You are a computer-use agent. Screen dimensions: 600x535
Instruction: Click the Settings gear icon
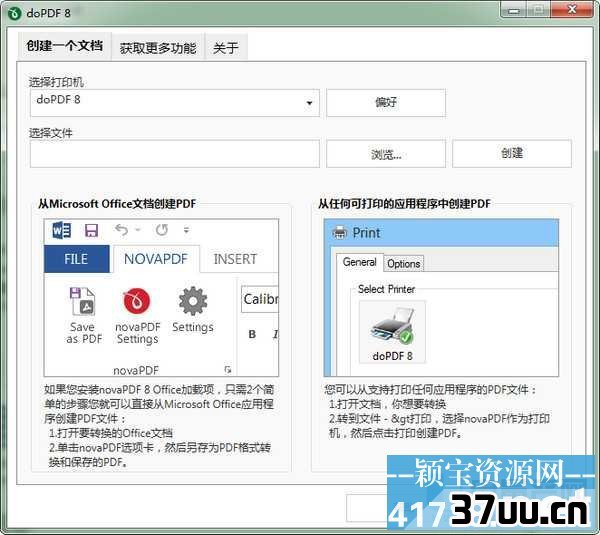click(x=193, y=301)
